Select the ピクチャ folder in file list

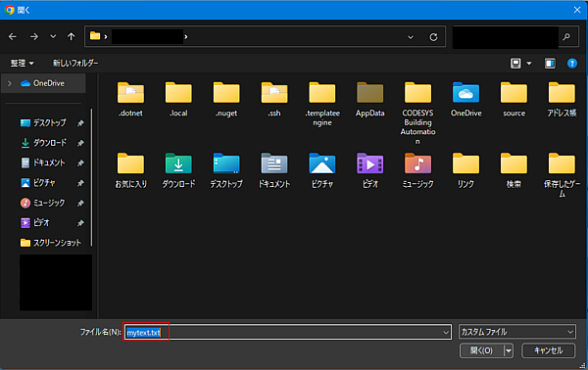click(x=322, y=170)
